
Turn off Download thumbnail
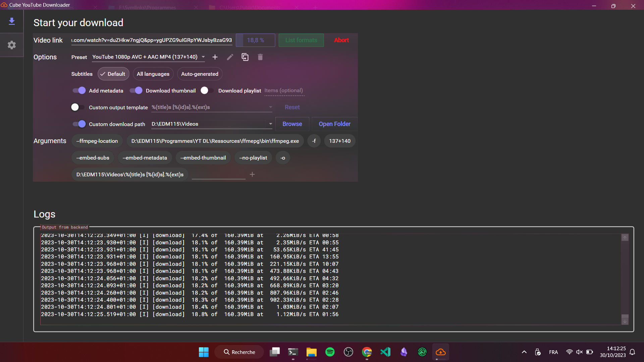point(136,90)
